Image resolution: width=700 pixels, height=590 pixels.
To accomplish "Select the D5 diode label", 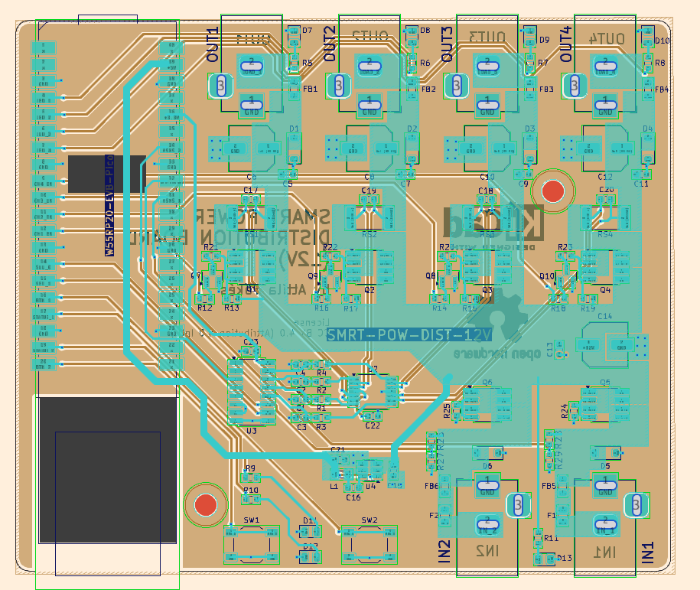I will [x=605, y=466].
